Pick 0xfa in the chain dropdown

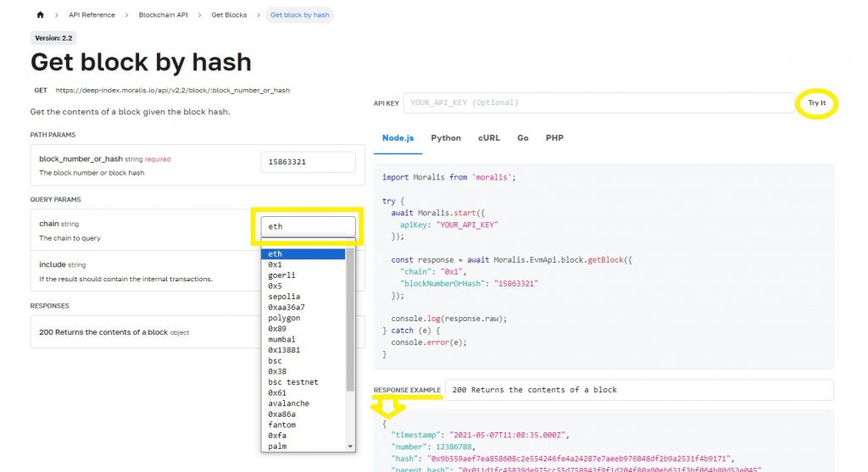303,436
